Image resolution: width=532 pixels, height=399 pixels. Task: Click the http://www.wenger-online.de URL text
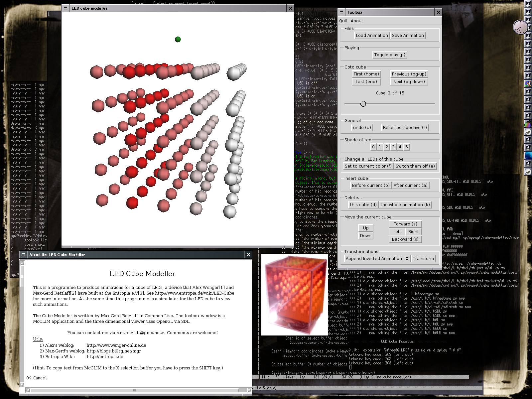116,345
